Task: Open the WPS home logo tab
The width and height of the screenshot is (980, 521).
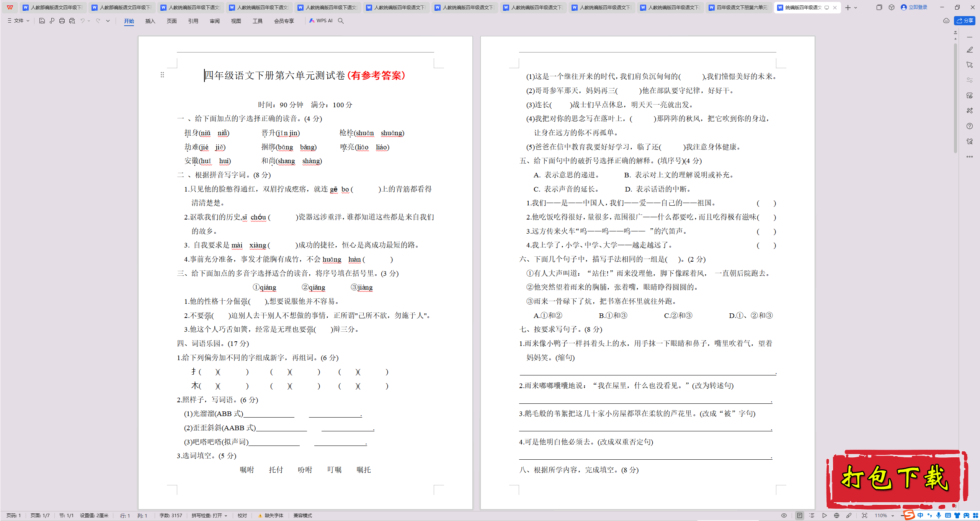Action: [10, 7]
